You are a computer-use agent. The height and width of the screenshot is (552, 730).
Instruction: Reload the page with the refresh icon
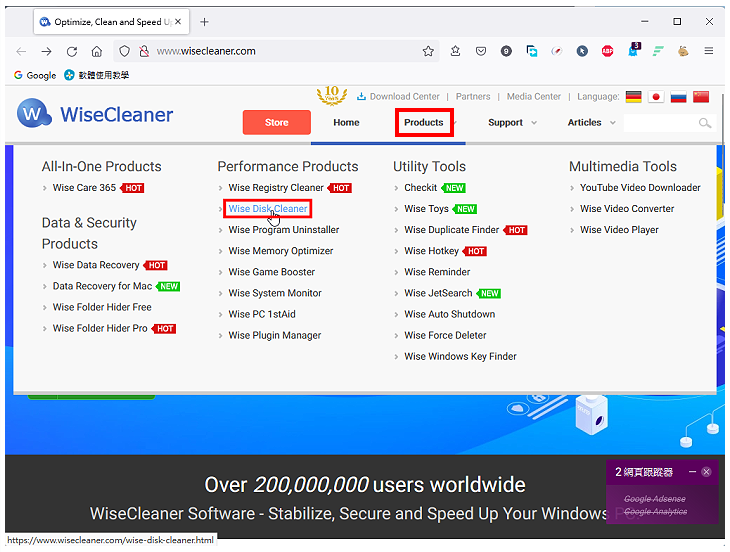coord(72,51)
